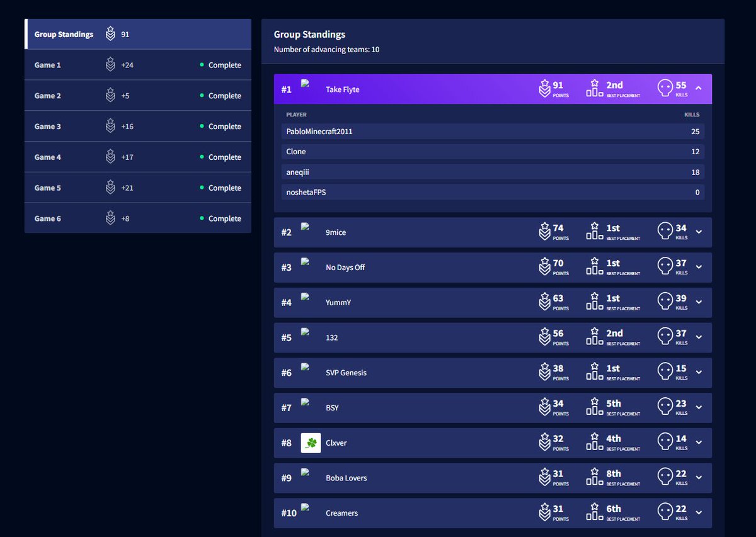Expand the SVP Genesis team row
756x537 pixels.
pyautogui.click(x=698, y=373)
